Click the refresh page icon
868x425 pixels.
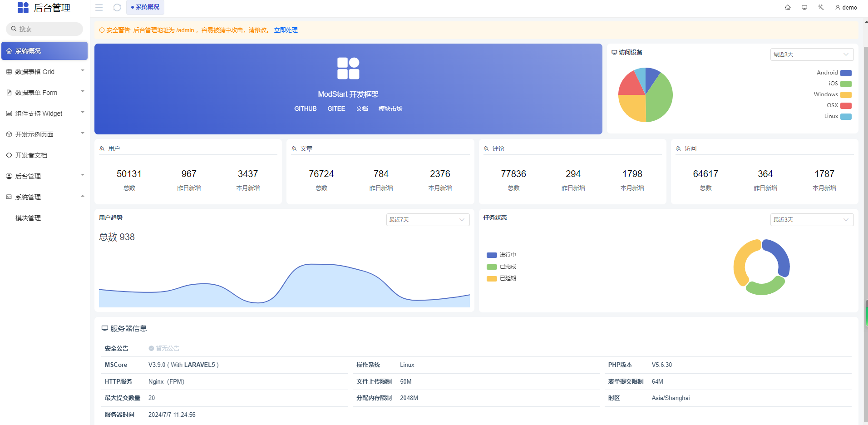[117, 7]
